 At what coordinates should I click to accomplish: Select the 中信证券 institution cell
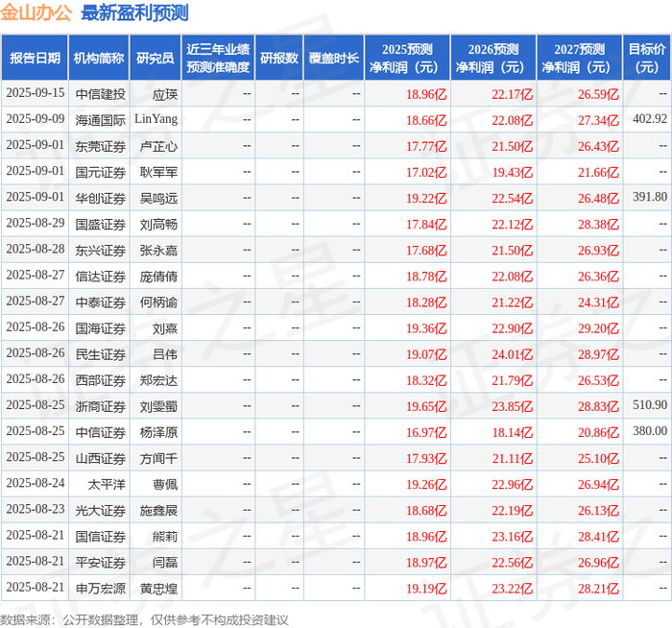(100, 432)
